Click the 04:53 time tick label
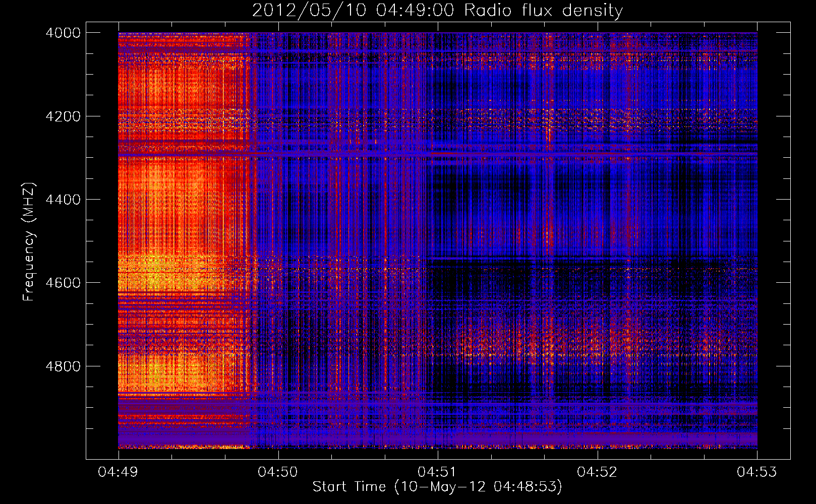 click(x=757, y=472)
